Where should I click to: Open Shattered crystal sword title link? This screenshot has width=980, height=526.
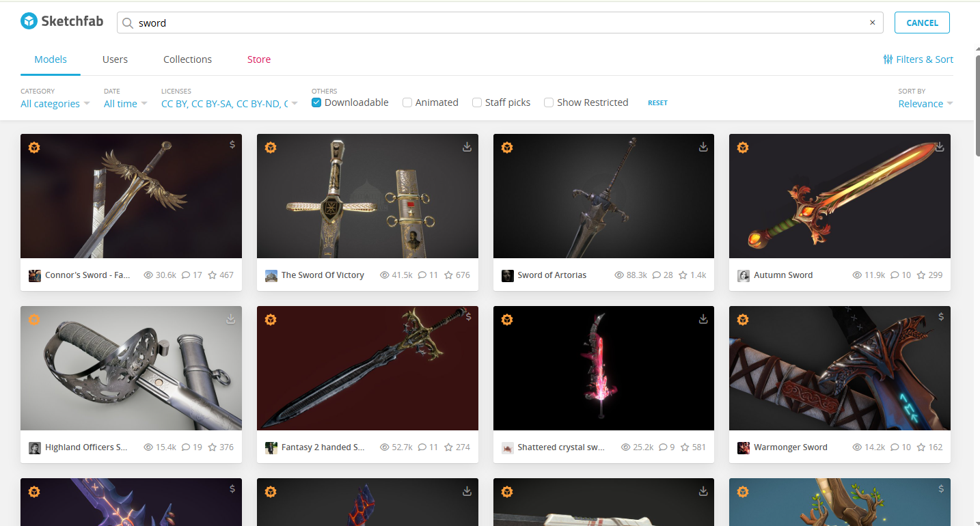(561, 447)
